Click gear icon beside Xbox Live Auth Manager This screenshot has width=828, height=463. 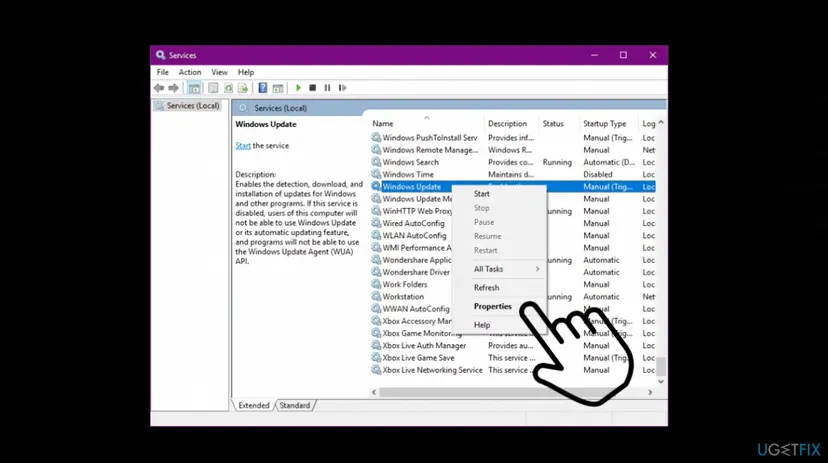376,345
